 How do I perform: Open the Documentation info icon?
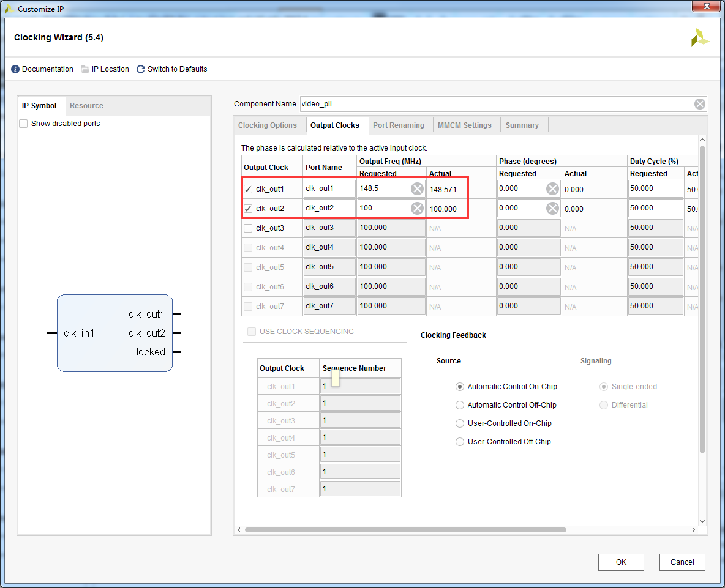click(15, 69)
